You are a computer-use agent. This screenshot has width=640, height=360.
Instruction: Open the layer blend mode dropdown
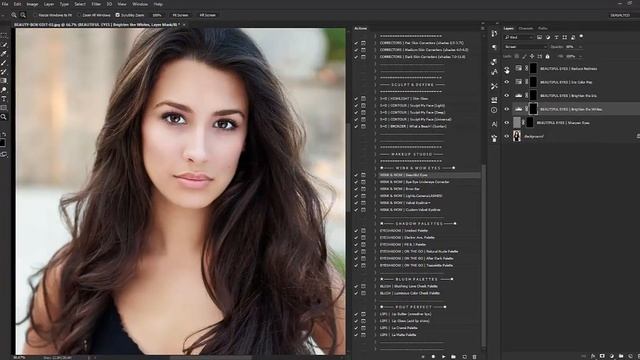tap(525, 47)
